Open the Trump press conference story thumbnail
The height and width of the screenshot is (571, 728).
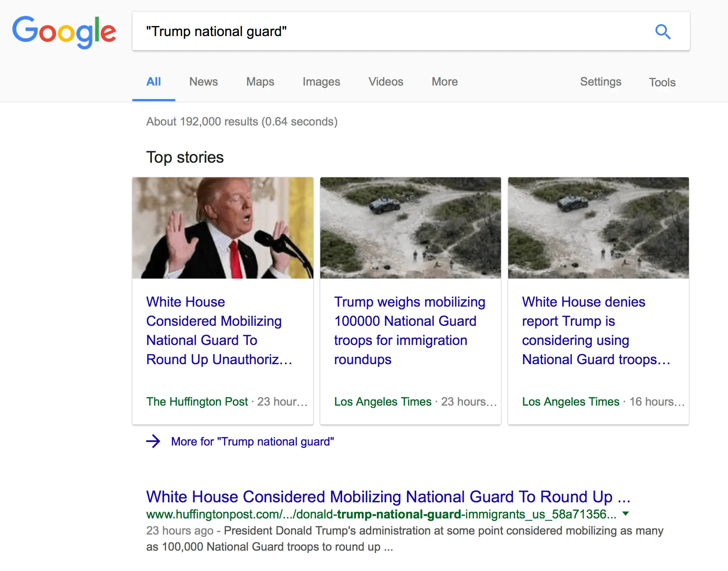pyautogui.click(x=223, y=228)
